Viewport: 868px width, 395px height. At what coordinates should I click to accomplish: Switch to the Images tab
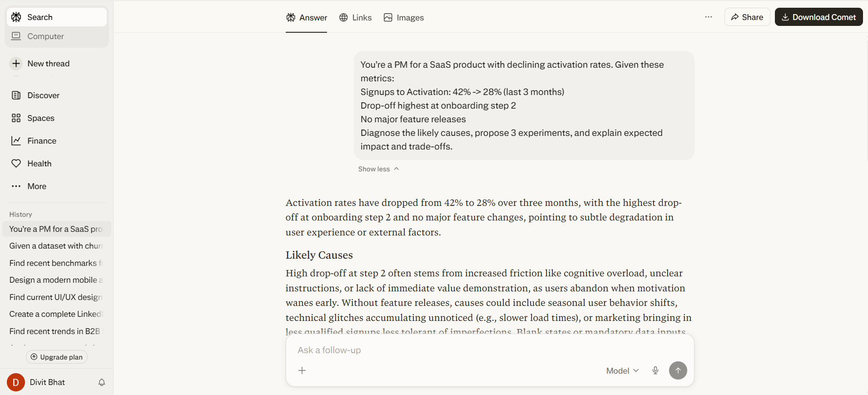tap(403, 17)
